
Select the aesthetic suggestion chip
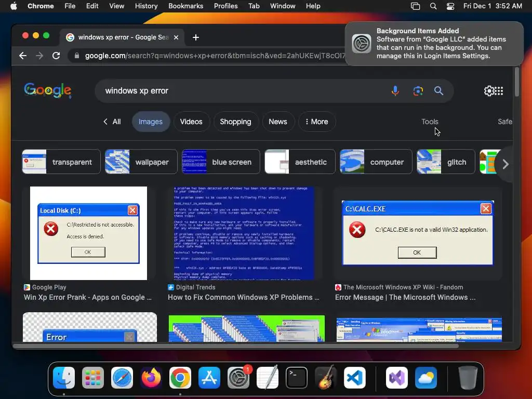coord(300,162)
